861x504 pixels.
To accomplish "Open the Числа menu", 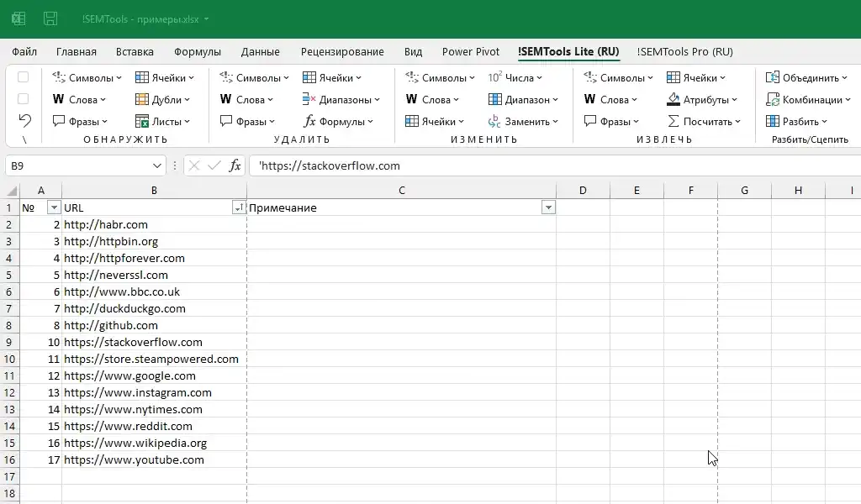I will [x=515, y=78].
